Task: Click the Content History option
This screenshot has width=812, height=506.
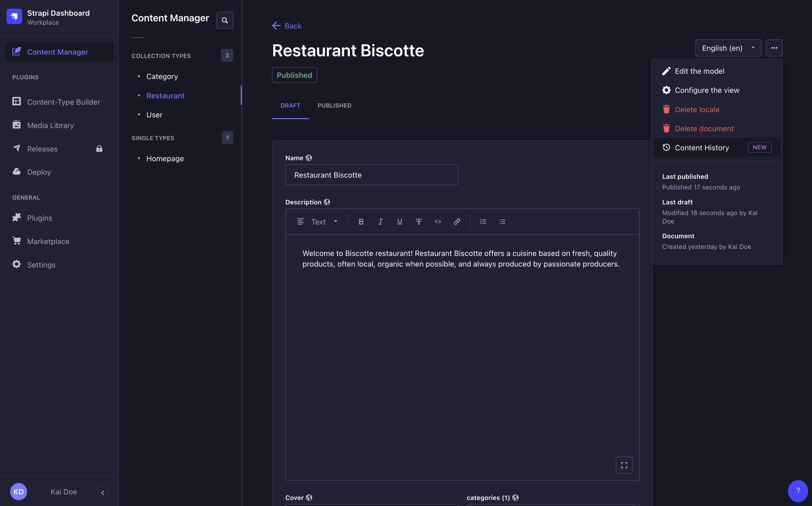Action: [x=702, y=147]
